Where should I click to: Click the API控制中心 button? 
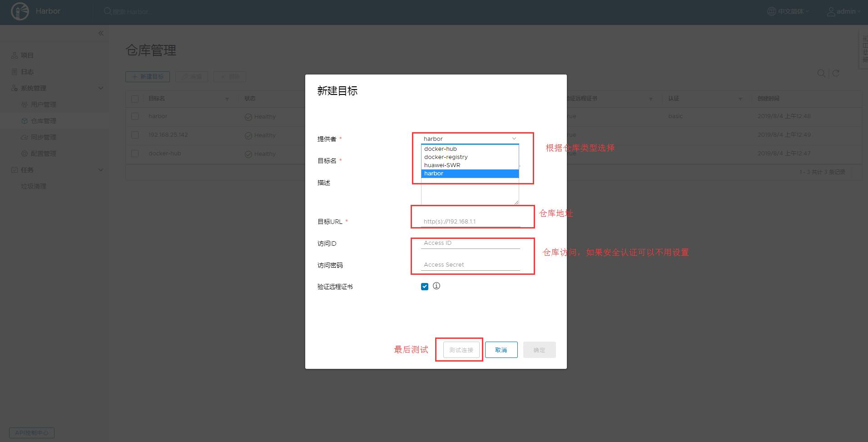32,433
